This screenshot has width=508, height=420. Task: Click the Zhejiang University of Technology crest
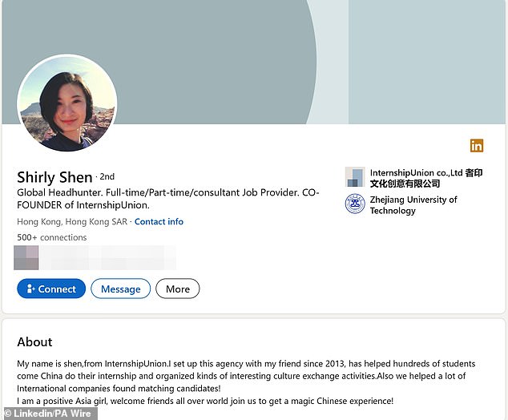pos(354,204)
